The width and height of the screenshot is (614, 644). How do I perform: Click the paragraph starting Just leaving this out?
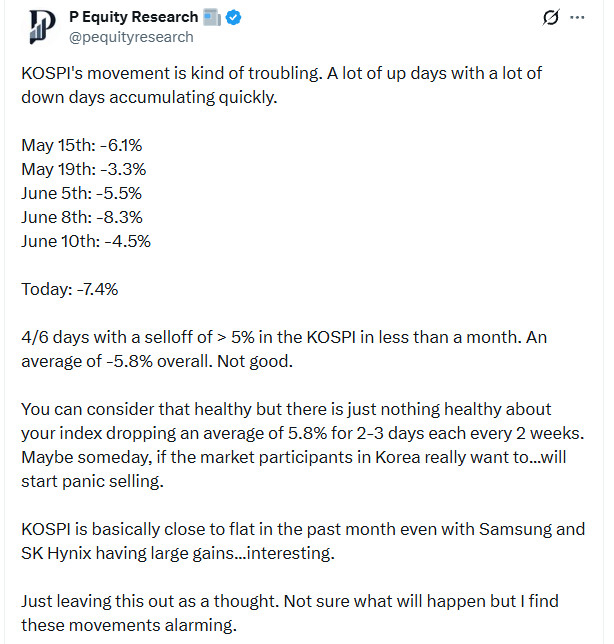[x=290, y=613]
